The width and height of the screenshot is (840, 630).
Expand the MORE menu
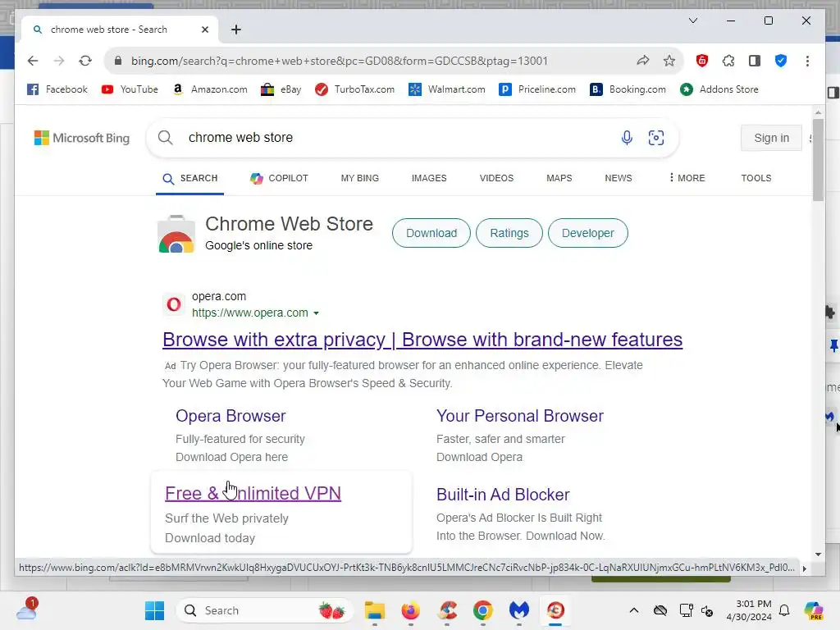687,178
